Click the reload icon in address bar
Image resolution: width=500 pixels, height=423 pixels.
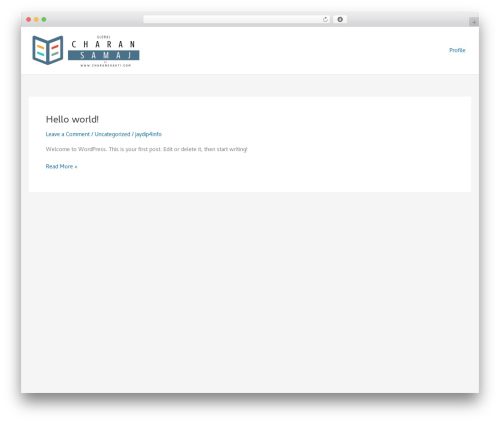pos(325,19)
